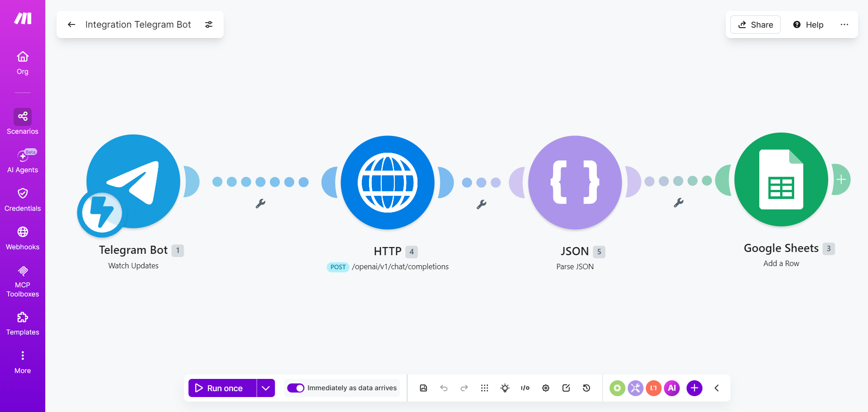
Task: Redo the last change
Action: click(464, 388)
